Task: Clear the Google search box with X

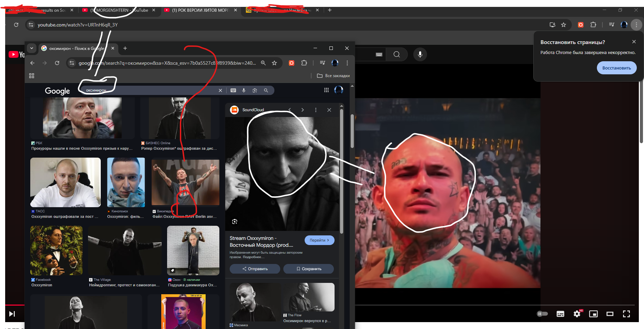Action: pyautogui.click(x=220, y=91)
